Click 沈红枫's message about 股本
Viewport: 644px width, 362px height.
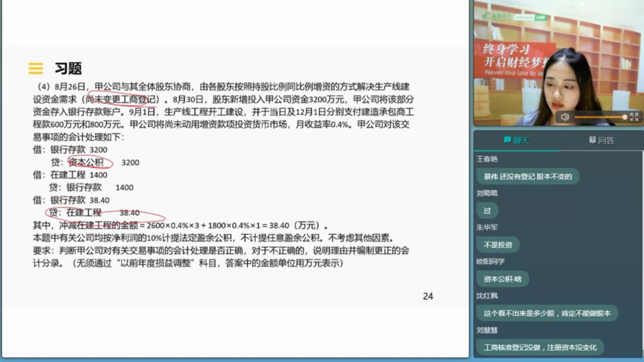coord(547,313)
